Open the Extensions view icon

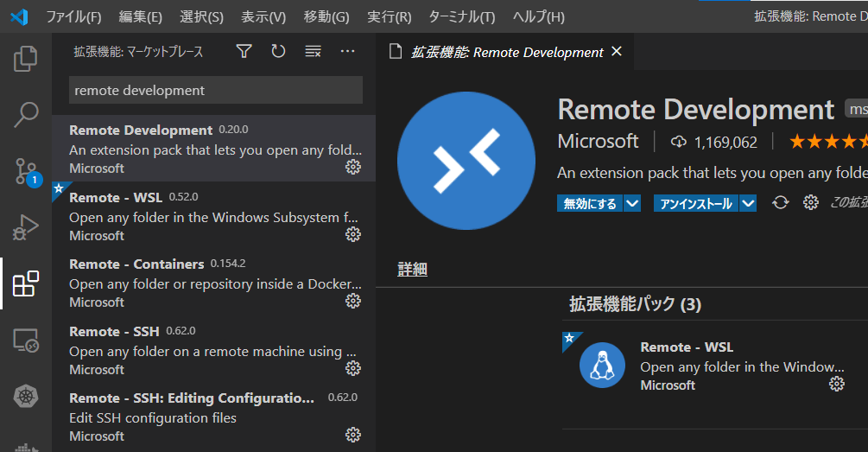(25, 283)
